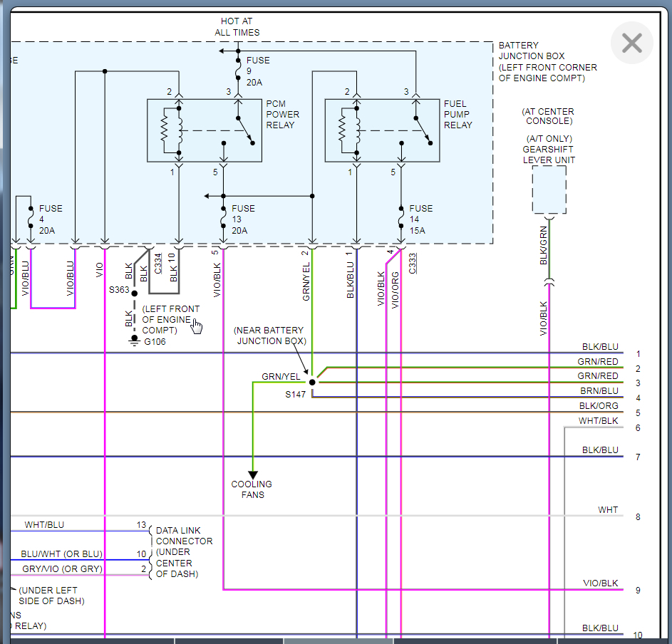Click the Fuse 4 20A symbol

tap(30, 217)
